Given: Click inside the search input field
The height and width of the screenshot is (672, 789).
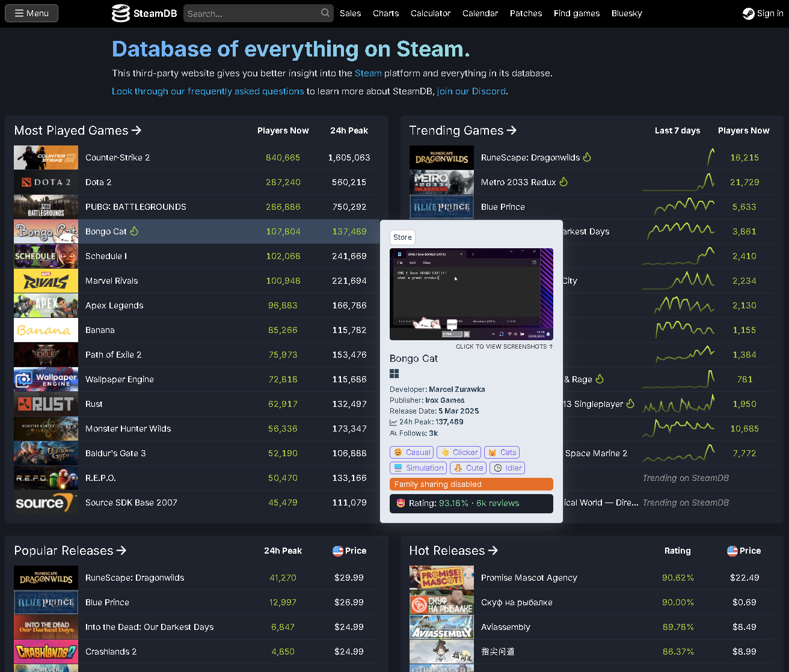Looking at the screenshot, I should [x=253, y=13].
